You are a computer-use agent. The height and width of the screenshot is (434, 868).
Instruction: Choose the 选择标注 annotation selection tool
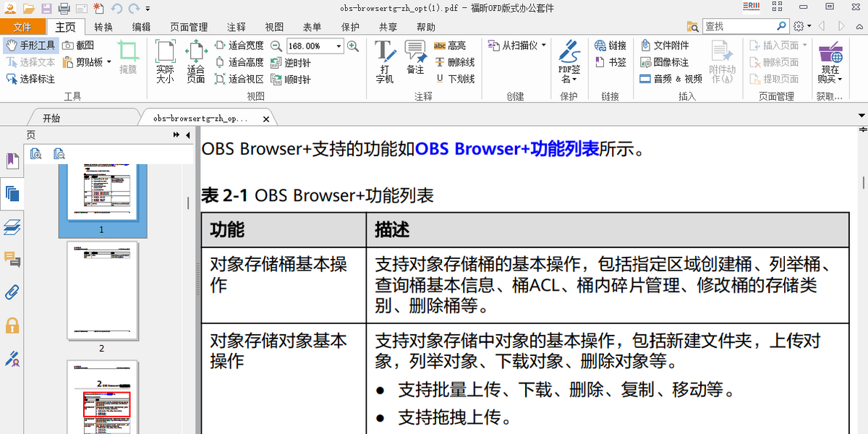(x=30, y=79)
